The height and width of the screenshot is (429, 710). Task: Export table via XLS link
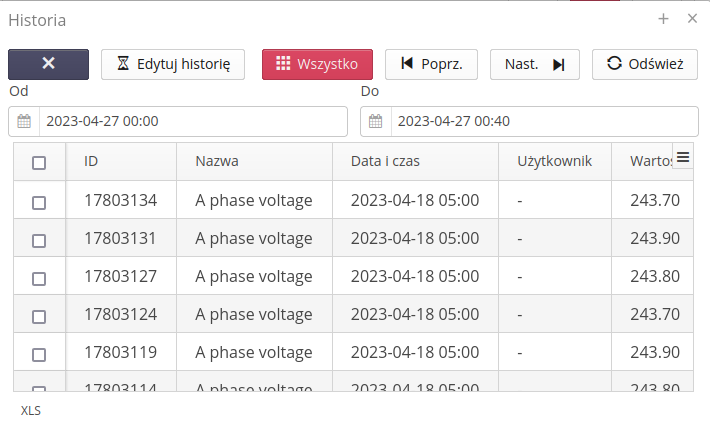[31, 410]
